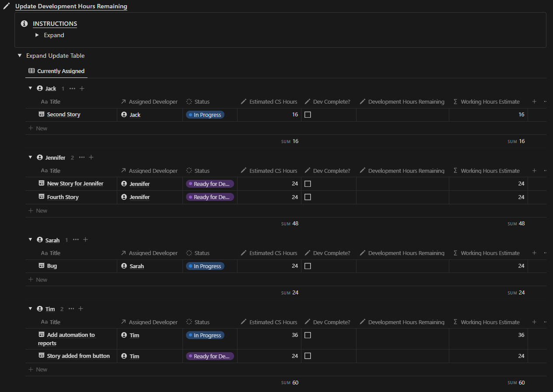Viewport: 553px width, 392px height.
Task: Check Dev Complete for Bug
Action: pyautogui.click(x=308, y=266)
